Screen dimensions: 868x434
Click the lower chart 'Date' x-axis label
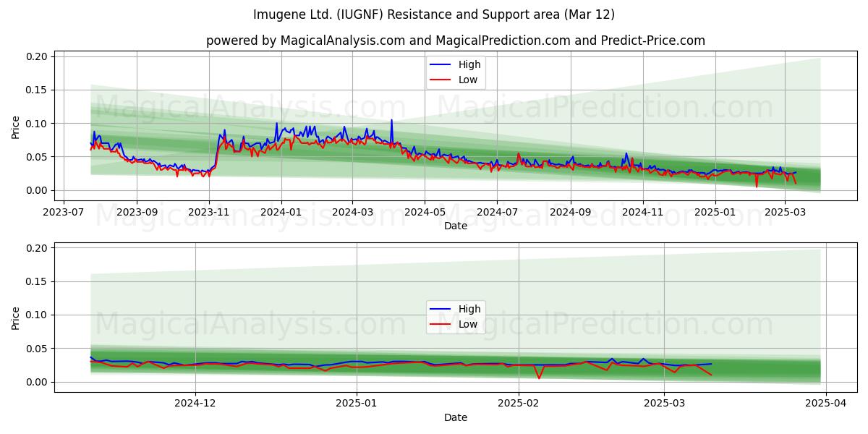click(x=456, y=417)
